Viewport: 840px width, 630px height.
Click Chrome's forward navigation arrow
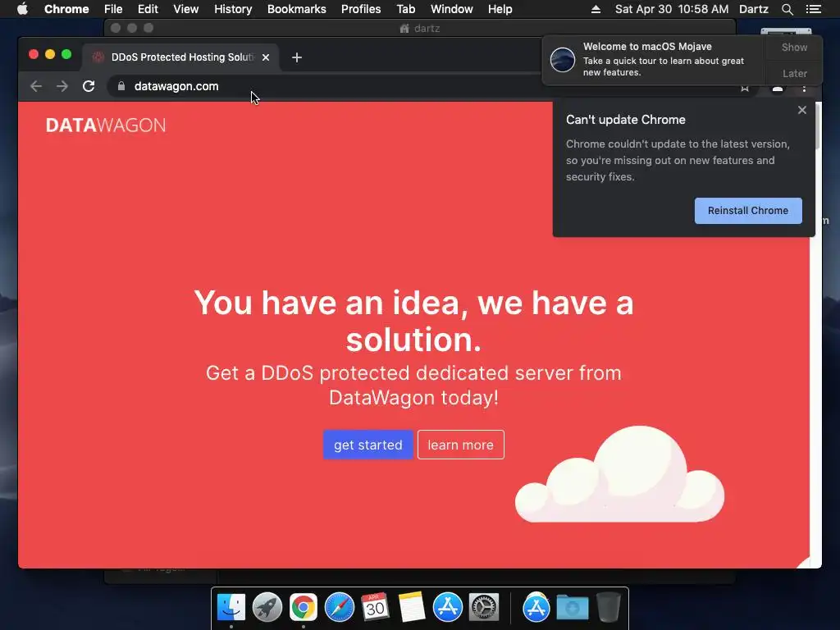[x=62, y=86]
